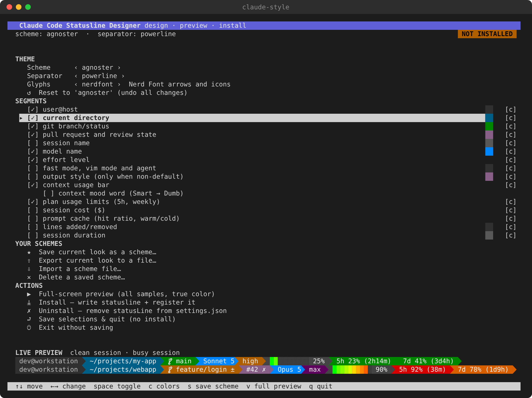The height and width of the screenshot is (398, 532).
Task: Click the right chevron after 'nerdfont'
Action: click(x=119, y=85)
